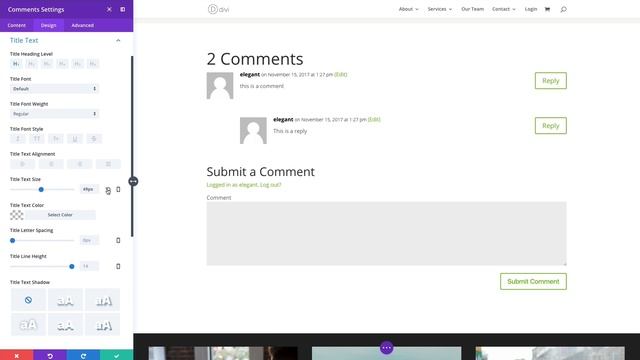The image size is (640, 360).
Task: Expand the Contact menu
Action: pyautogui.click(x=504, y=9)
